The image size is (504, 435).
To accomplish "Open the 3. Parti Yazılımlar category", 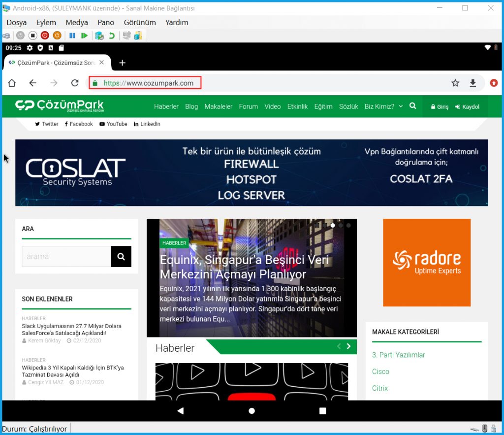I will 398,355.
